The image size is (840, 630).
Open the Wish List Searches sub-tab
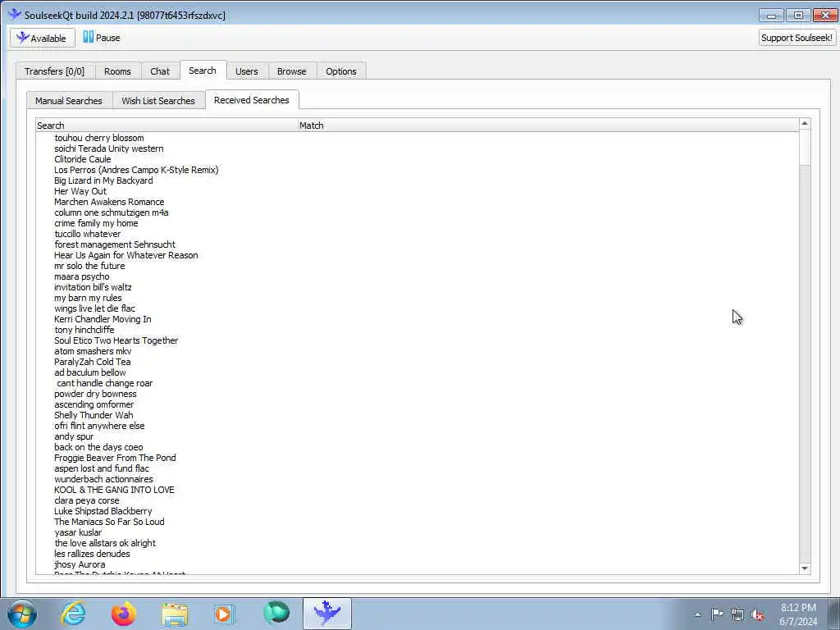[x=158, y=101]
